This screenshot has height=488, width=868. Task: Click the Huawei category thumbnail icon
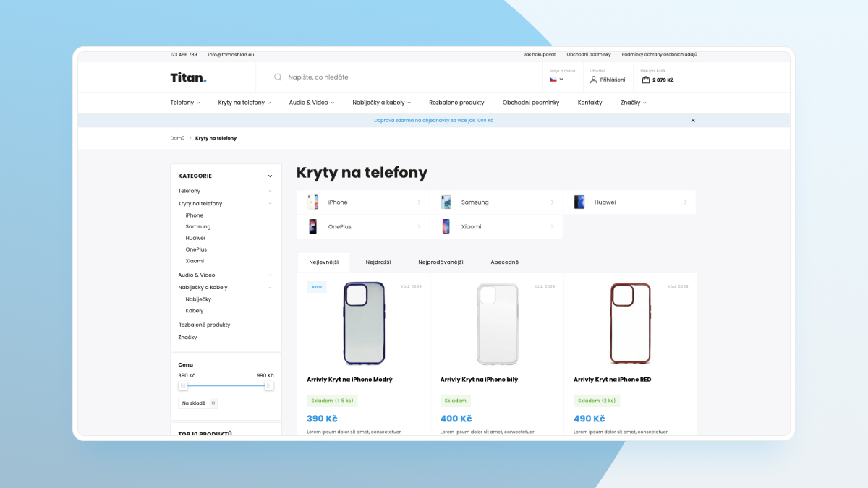click(x=579, y=202)
